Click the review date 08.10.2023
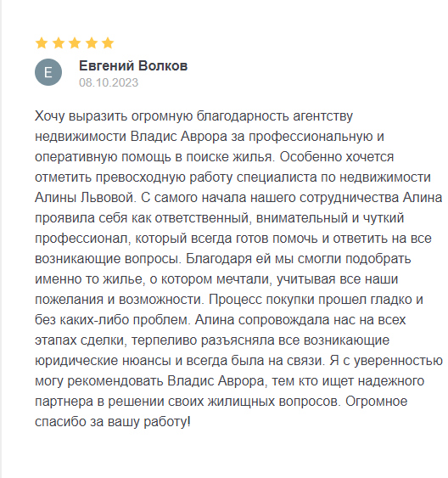This screenshot has height=478, width=448. [x=109, y=82]
